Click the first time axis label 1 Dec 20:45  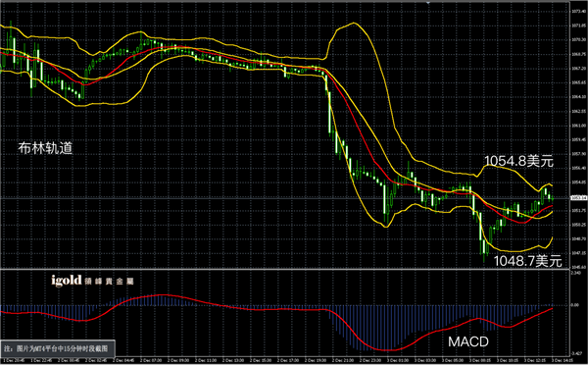click(12, 361)
